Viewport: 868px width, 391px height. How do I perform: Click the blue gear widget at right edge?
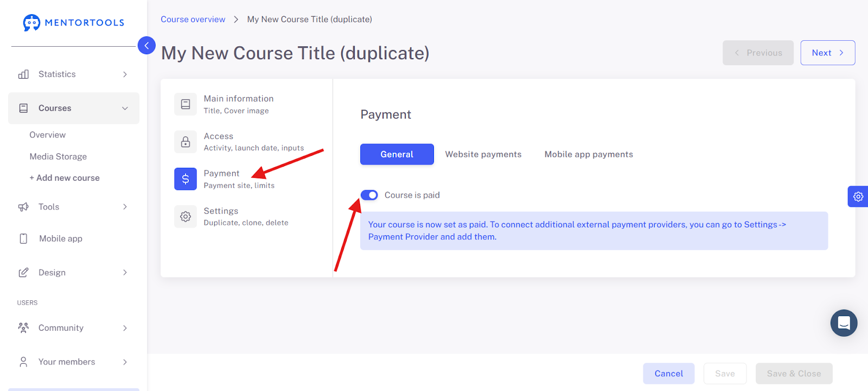tap(858, 197)
